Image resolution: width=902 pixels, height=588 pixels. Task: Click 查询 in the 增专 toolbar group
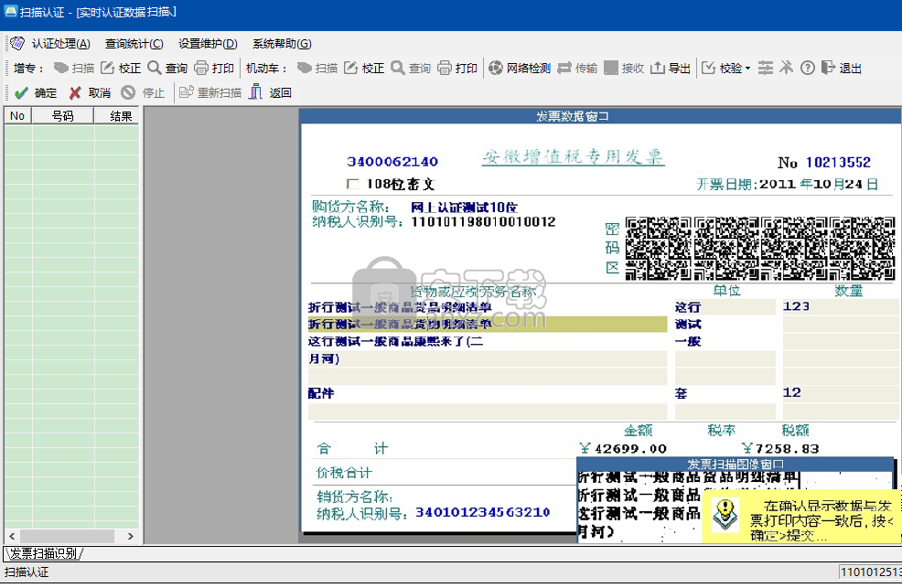coord(167,68)
